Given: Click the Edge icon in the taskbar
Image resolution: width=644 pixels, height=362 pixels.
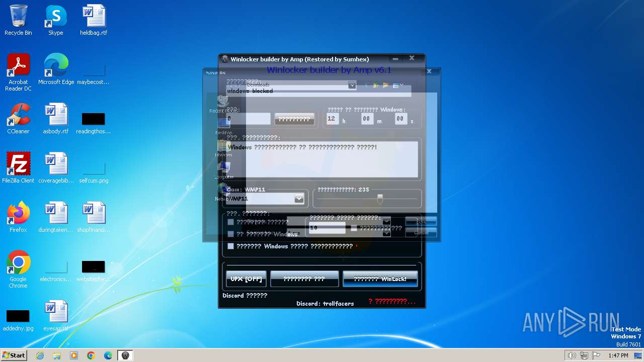Looking at the screenshot, I should pos(108,355).
